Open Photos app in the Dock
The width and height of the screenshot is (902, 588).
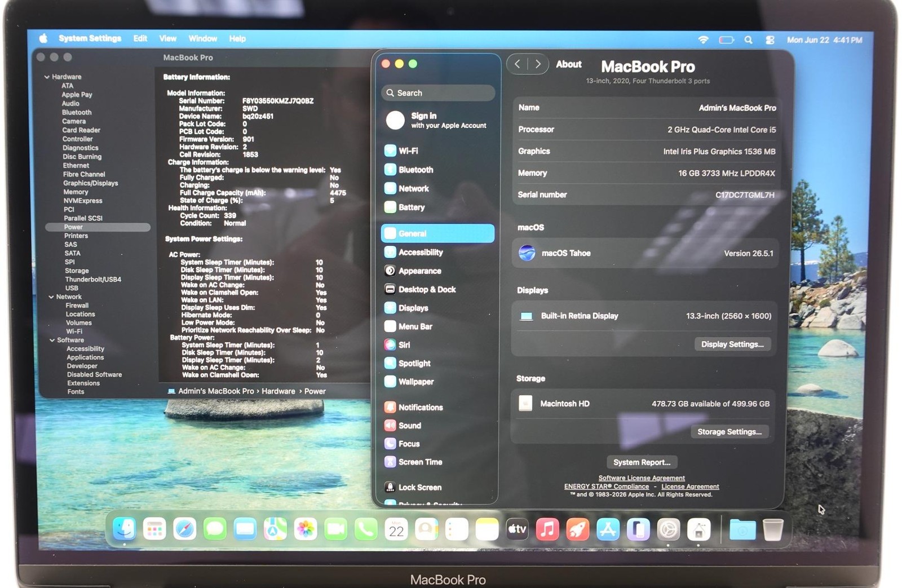click(x=306, y=529)
